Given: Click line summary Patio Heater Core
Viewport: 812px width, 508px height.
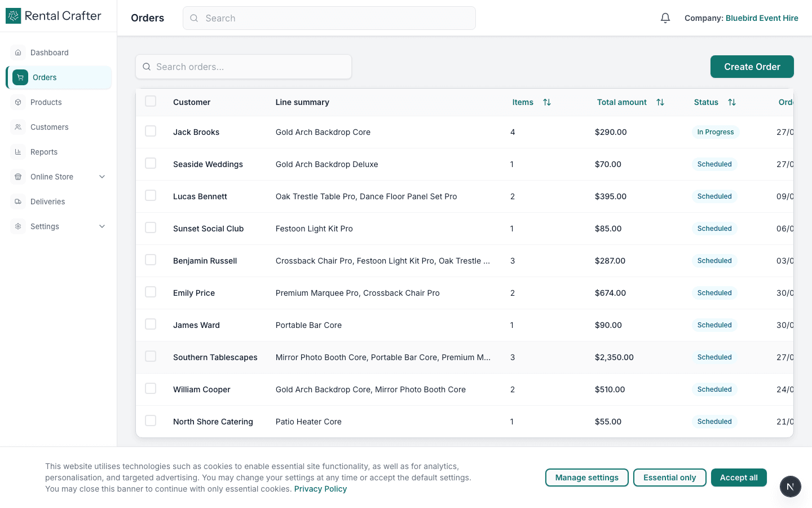Looking at the screenshot, I should point(308,422).
